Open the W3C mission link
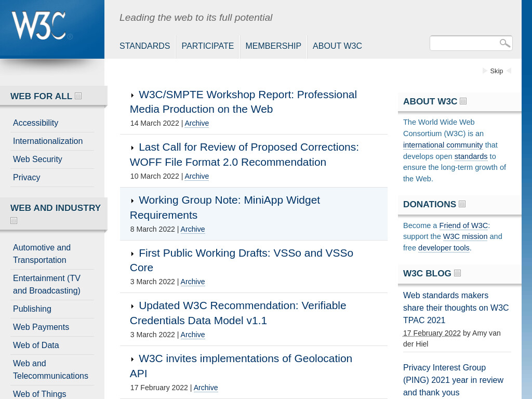 pyautogui.click(x=465, y=236)
